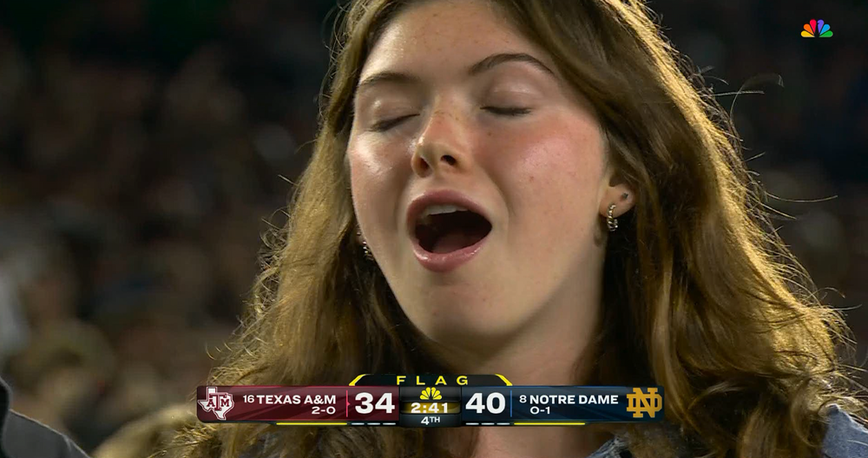
Task: Click the yellow bar under Notre Dame
Action: click(549, 423)
